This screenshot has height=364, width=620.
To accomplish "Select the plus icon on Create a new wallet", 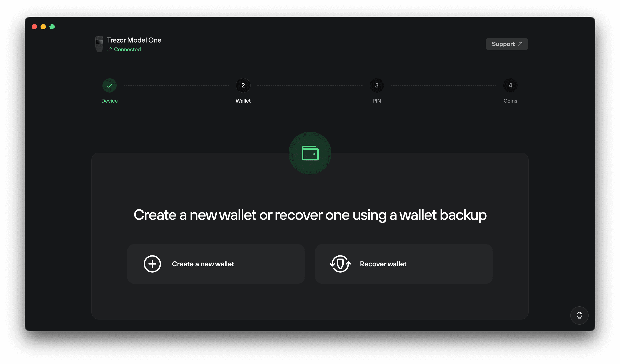I will click(152, 264).
